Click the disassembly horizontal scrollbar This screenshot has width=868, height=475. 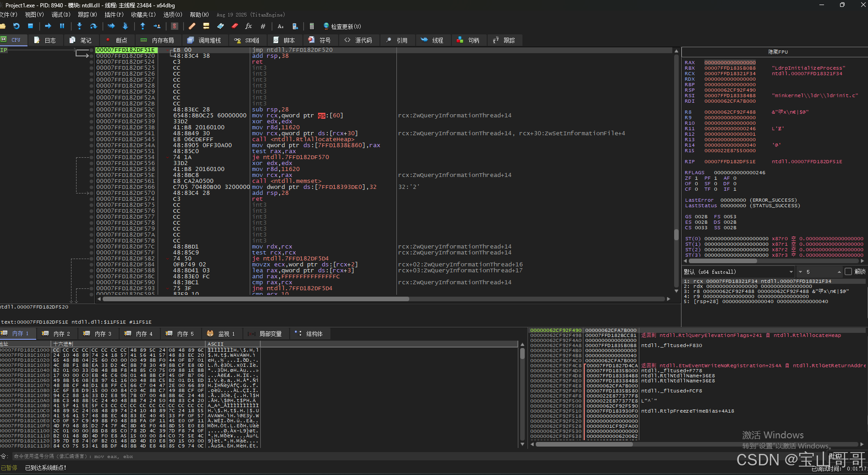point(256,299)
